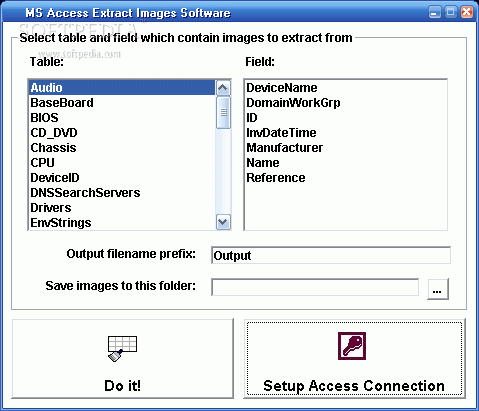Select Manufacturer field
Image resolution: width=479 pixels, height=411 pixels.
tap(345, 148)
